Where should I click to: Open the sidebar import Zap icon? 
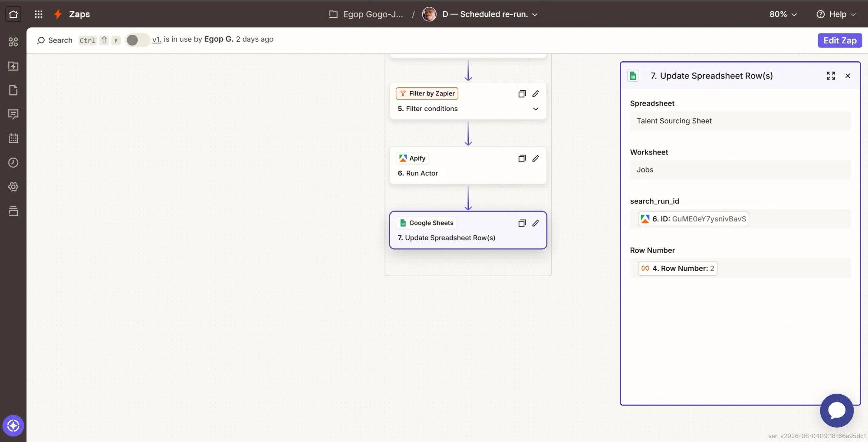tap(13, 66)
